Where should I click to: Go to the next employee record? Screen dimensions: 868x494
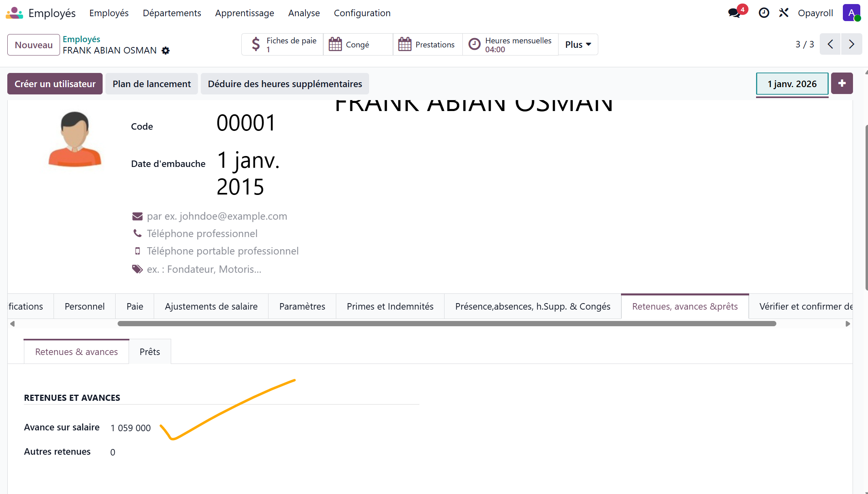tap(851, 44)
